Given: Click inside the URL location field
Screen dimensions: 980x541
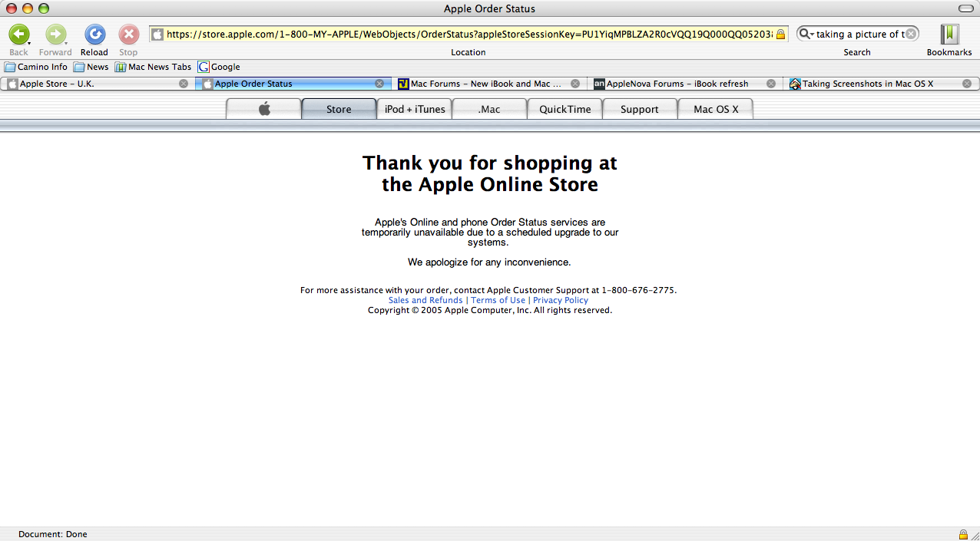Looking at the screenshot, I should [468, 35].
